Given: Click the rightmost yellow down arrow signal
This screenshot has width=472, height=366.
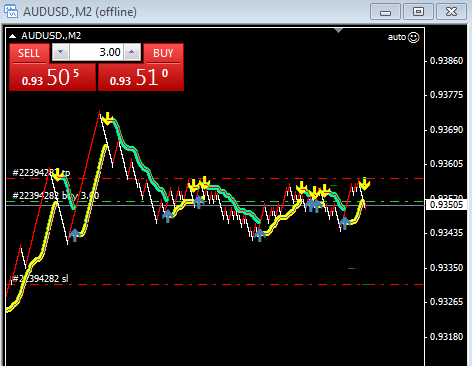Looking at the screenshot, I should click(365, 184).
